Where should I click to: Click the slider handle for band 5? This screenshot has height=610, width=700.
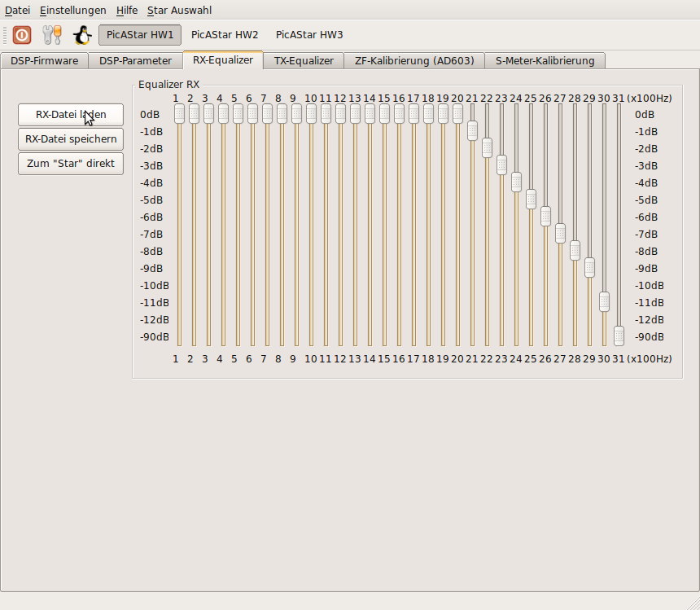[238, 114]
